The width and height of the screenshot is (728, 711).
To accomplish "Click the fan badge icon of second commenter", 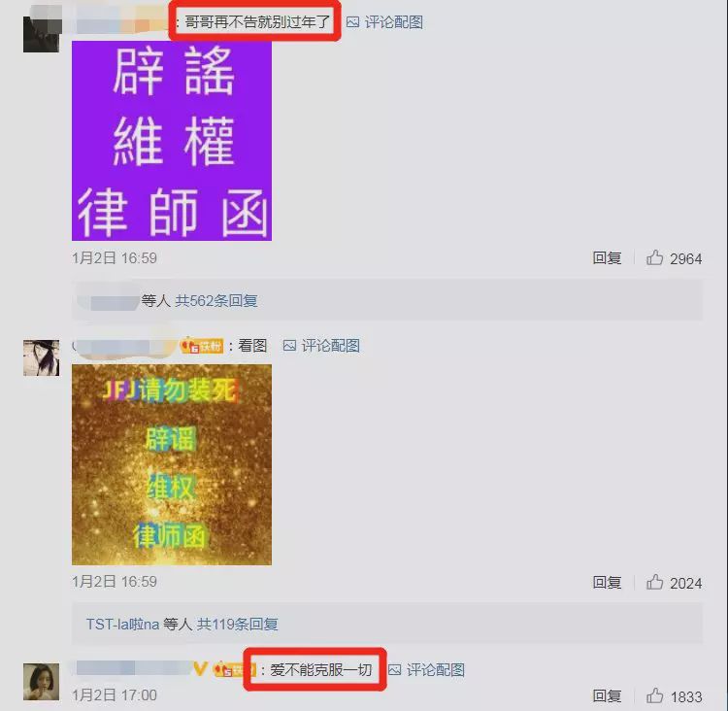I will [202, 346].
